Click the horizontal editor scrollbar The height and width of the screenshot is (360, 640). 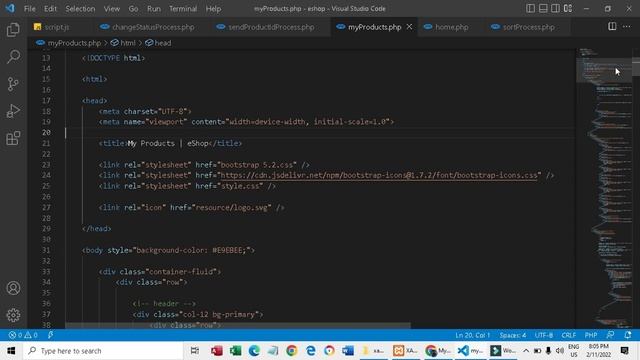click(238, 325)
